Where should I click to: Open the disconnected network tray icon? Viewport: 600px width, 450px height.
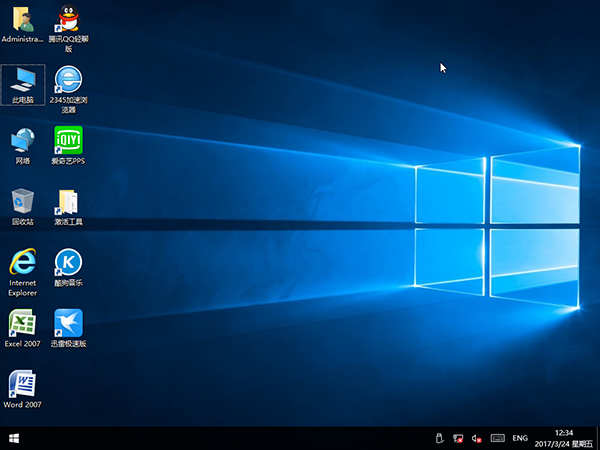(457, 438)
